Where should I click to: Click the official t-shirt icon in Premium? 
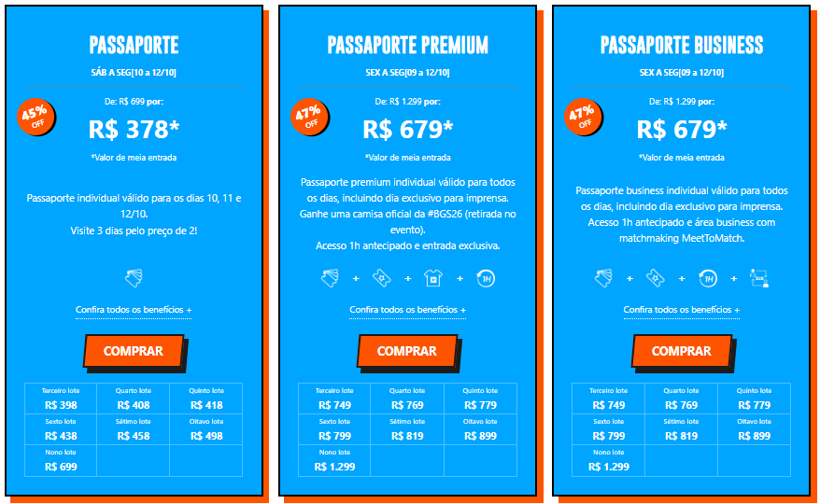click(x=433, y=278)
